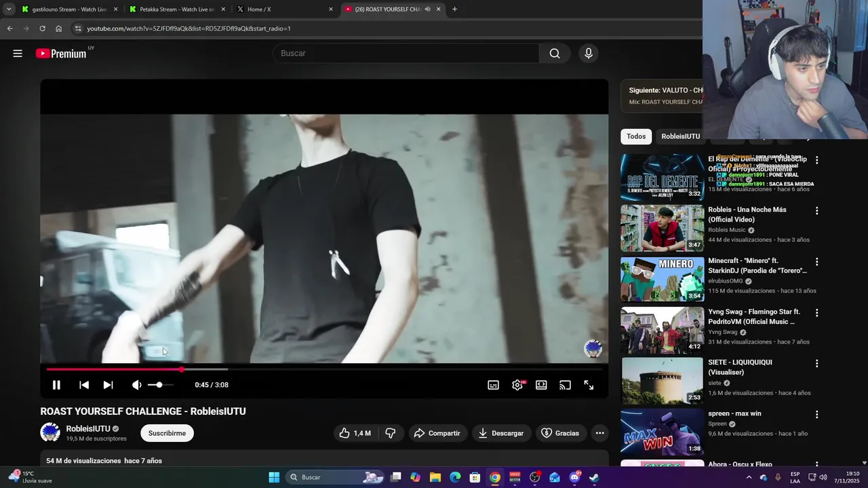The image size is (868, 488).
Task: Close the gastilouno Stream tab
Action: tap(115, 9)
